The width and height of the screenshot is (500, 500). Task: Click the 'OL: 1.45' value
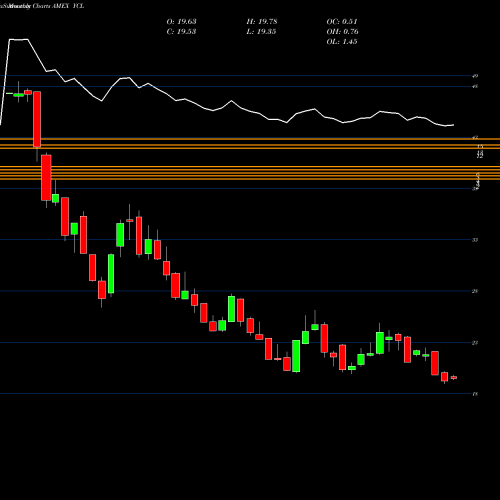(342, 42)
